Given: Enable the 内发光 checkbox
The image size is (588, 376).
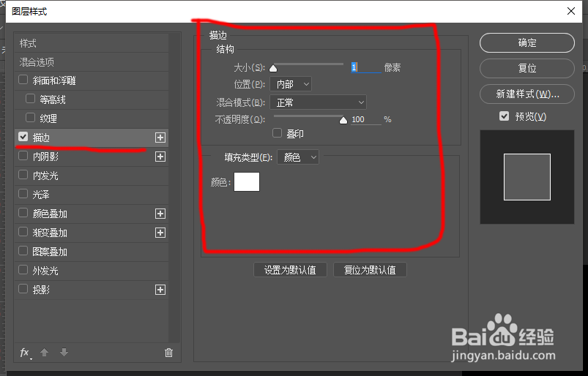Looking at the screenshot, I should click(x=23, y=175).
